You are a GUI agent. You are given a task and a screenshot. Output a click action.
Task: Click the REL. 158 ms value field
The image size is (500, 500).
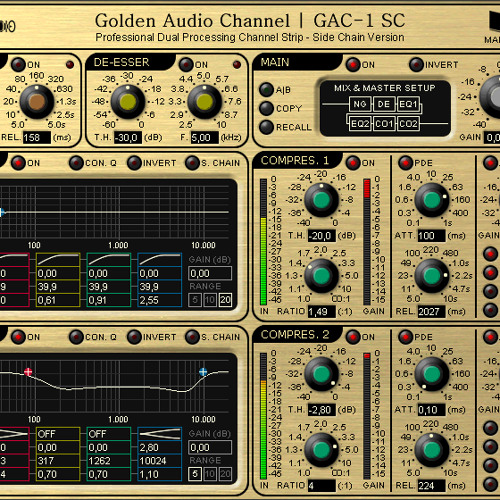click(x=37, y=137)
